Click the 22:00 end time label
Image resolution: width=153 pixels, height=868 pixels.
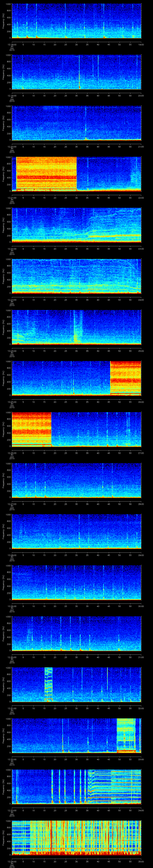tap(141, 198)
